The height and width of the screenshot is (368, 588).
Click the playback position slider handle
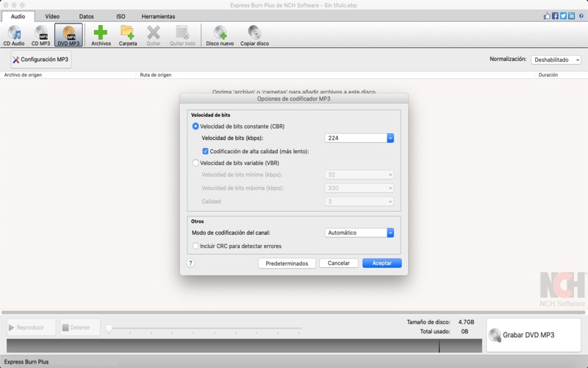109,328
